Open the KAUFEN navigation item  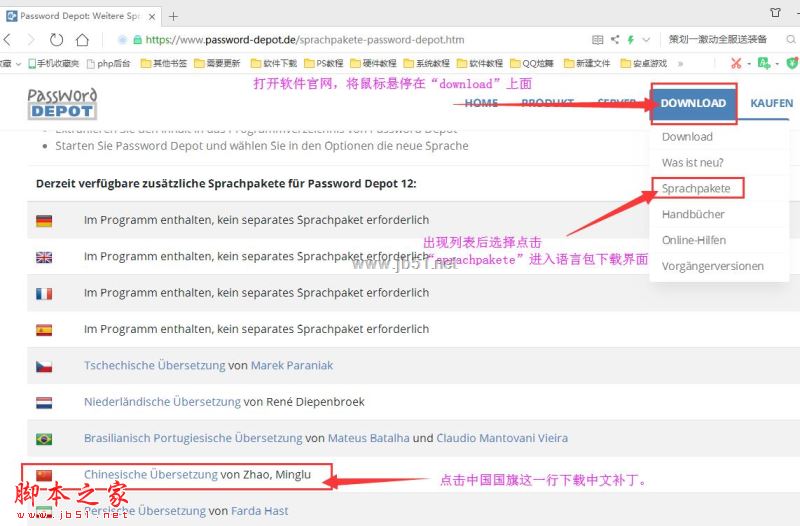771,103
